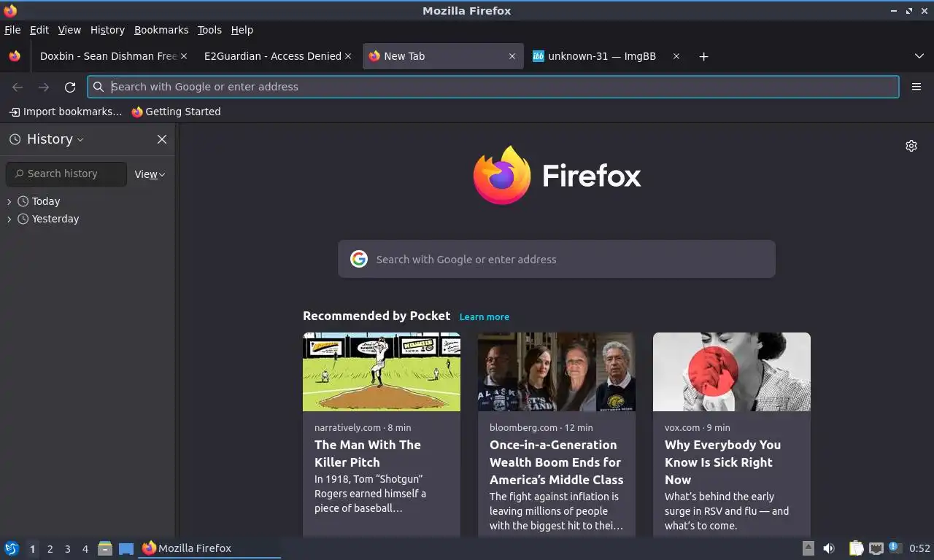Click the Pocket Learn more link
Viewport: 934px width, 560px height.
point(485,317)
